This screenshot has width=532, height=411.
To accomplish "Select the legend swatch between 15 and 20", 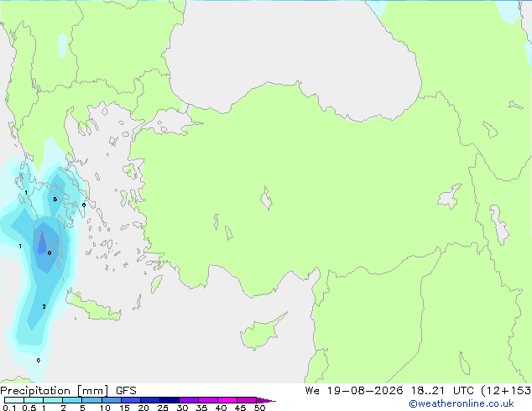I will point(131,400).
